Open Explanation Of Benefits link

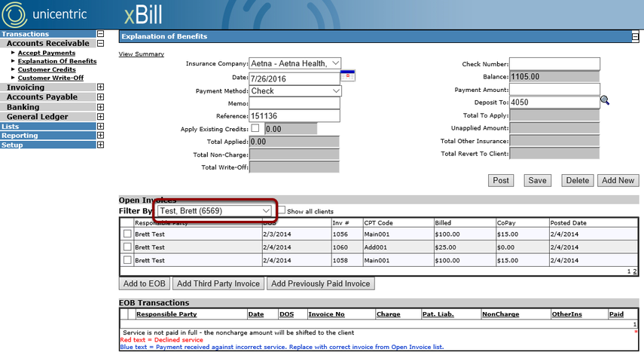pos(57,61)
